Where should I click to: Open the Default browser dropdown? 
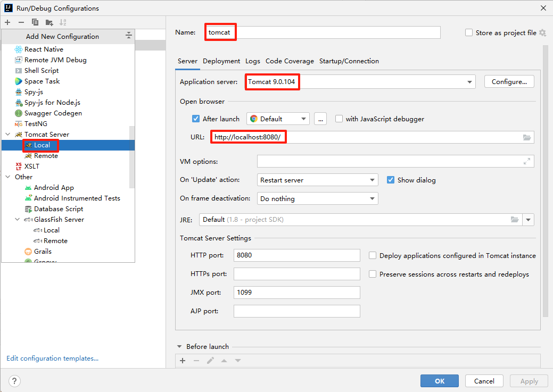click(278, 119)
